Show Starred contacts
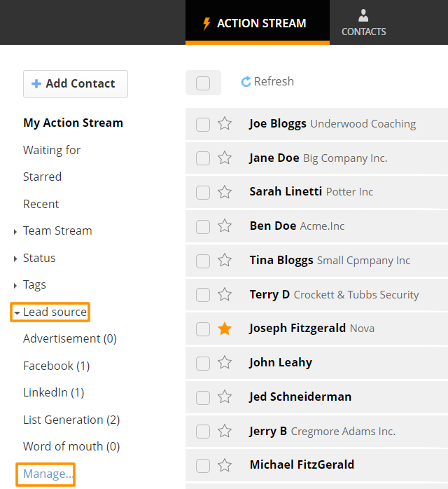This screenshot has width=448, height=489. coord(43,177)
